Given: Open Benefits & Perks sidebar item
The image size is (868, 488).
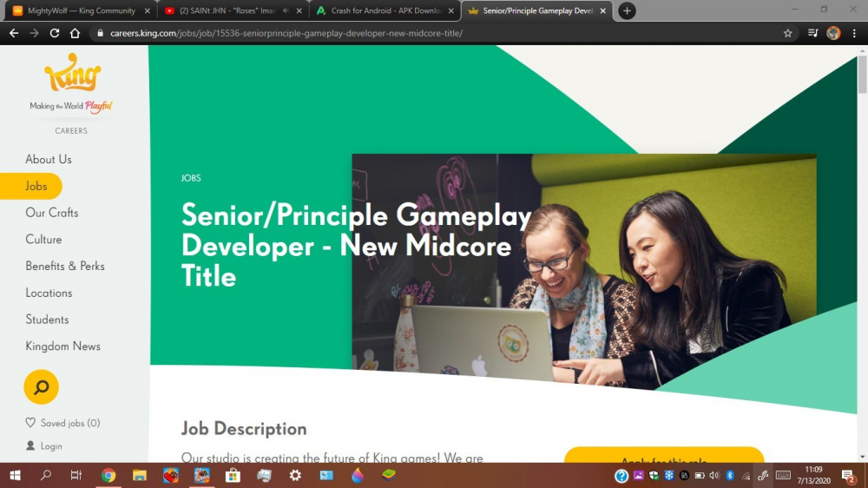Looking at the screenshot, I should (65, 266).
